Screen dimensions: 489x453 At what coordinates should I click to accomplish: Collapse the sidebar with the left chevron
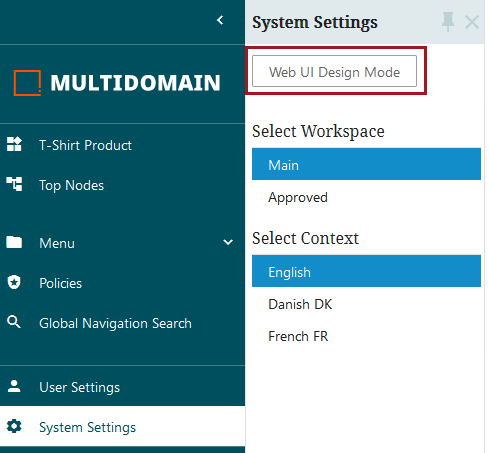(220, 20)
